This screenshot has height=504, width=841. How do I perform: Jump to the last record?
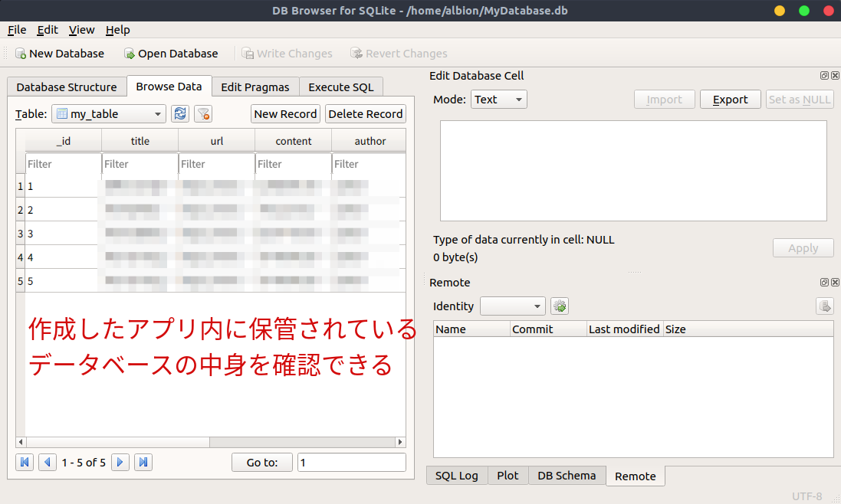(143, 462)
